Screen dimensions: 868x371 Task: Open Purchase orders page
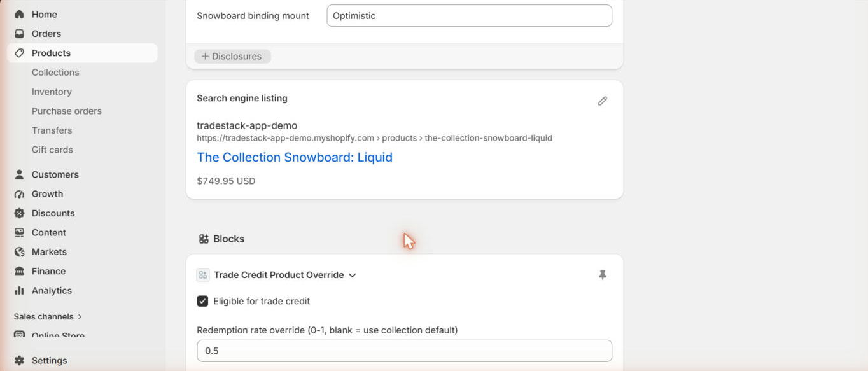tap(67, 111)
